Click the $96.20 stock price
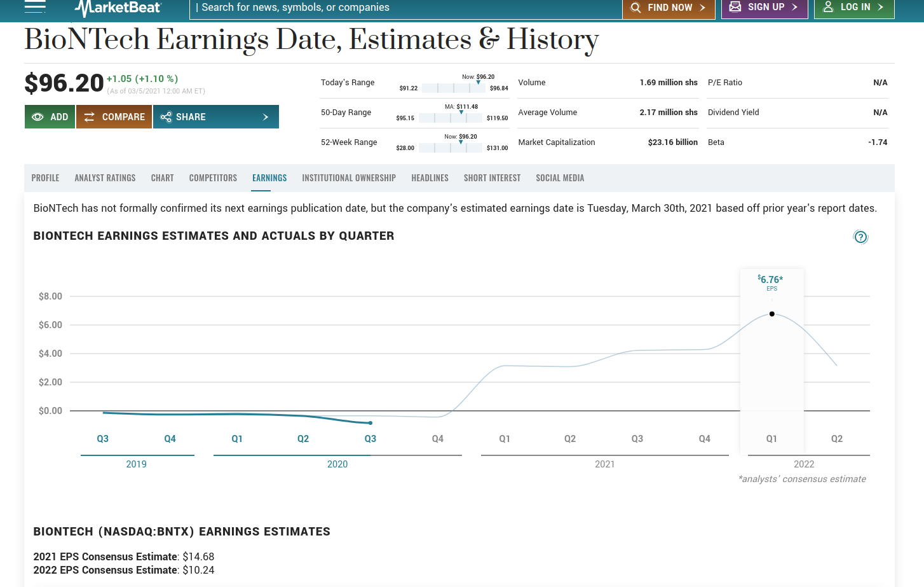The width and height of the screenshot is (924, 587). [x=64, y=83]
